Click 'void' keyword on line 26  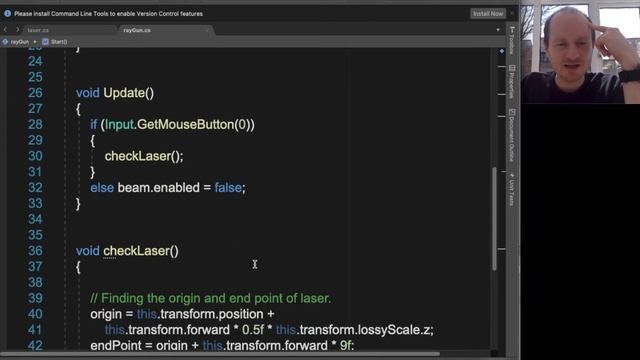pyautogui.click(x=88, y=93)
